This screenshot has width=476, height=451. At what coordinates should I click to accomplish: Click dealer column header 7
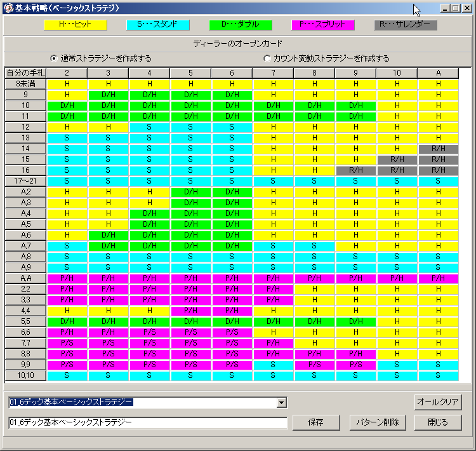tap(273, 73)
